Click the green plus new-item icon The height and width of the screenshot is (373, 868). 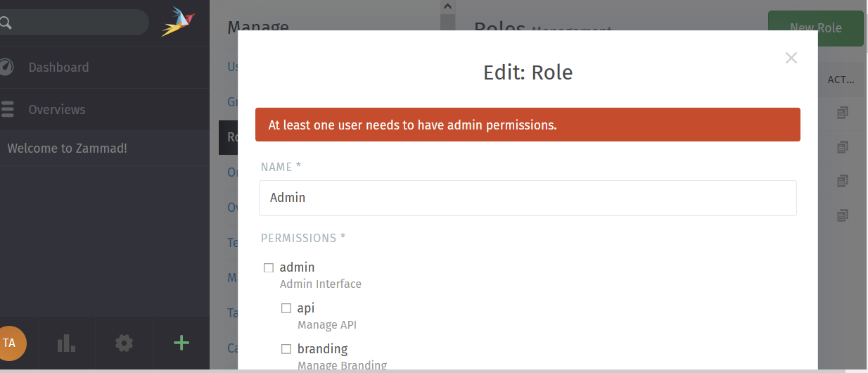pos(181,343)
